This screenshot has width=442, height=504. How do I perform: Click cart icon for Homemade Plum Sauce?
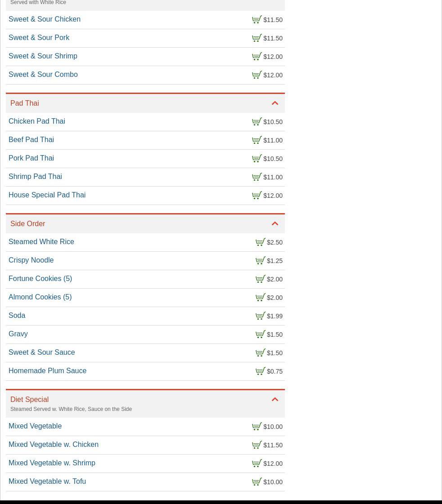pos(260,371)
